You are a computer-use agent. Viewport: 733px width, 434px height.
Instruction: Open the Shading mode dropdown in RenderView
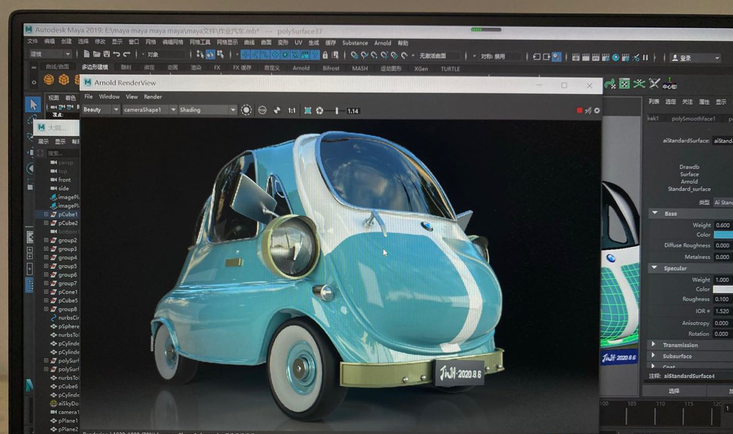tap(208, 109)
